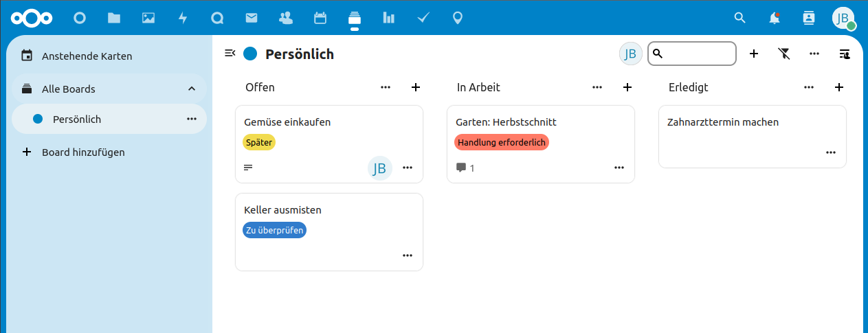The width and height of the screenshot is (868, 333).
Task: Open the Contacts icon in header
Action: (x=809, y=18)
